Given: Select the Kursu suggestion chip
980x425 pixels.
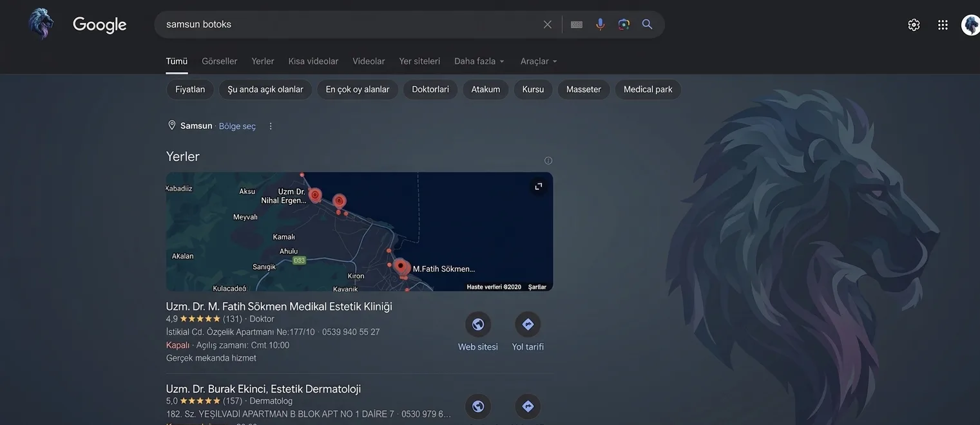Looking at the screenshot, I should (x=533, y=90).
